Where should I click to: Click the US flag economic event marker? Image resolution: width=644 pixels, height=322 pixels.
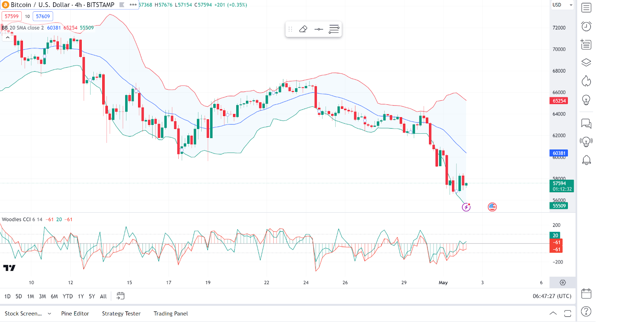tap(492, 207)
